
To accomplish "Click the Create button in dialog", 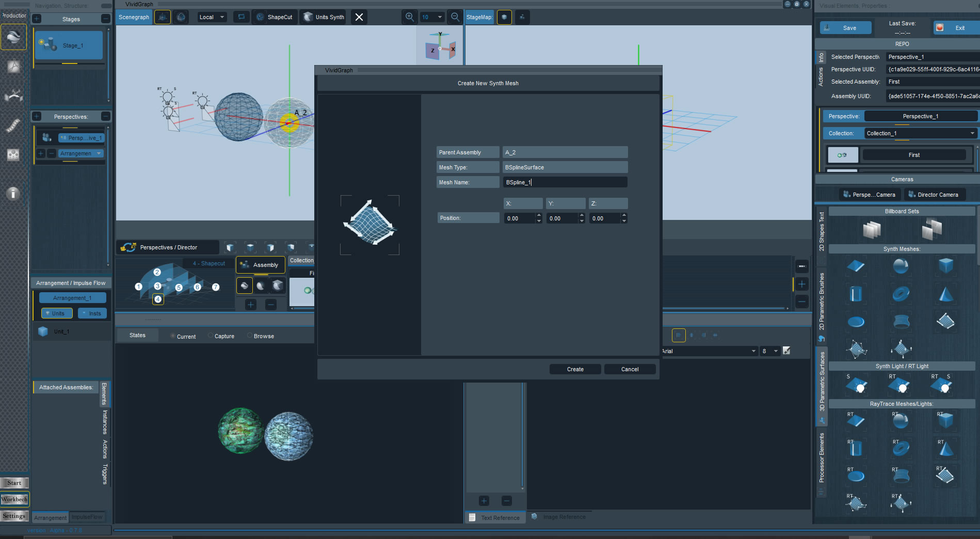I will pos(575,369).
